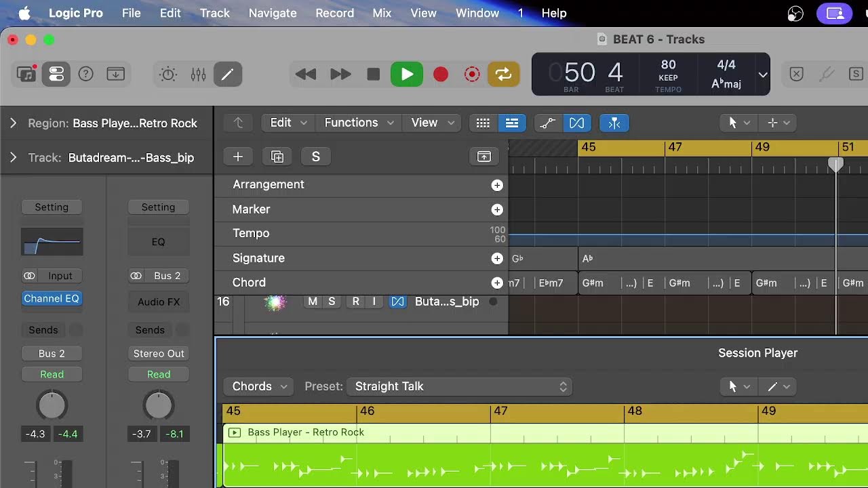
Task: Open the File menu
Action: tap(131, 13)
